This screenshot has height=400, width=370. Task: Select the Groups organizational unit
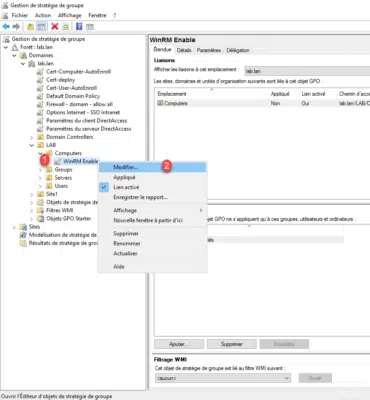(x=63, y=170)
